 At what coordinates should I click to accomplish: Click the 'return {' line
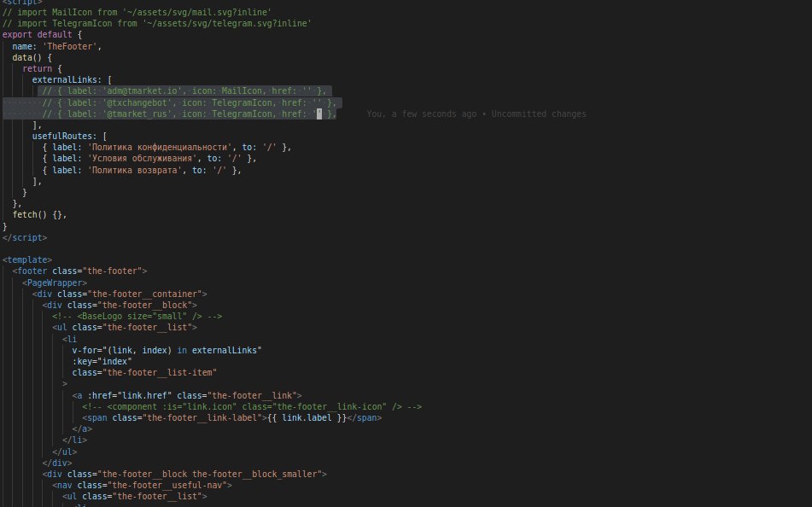click(42, 69)
